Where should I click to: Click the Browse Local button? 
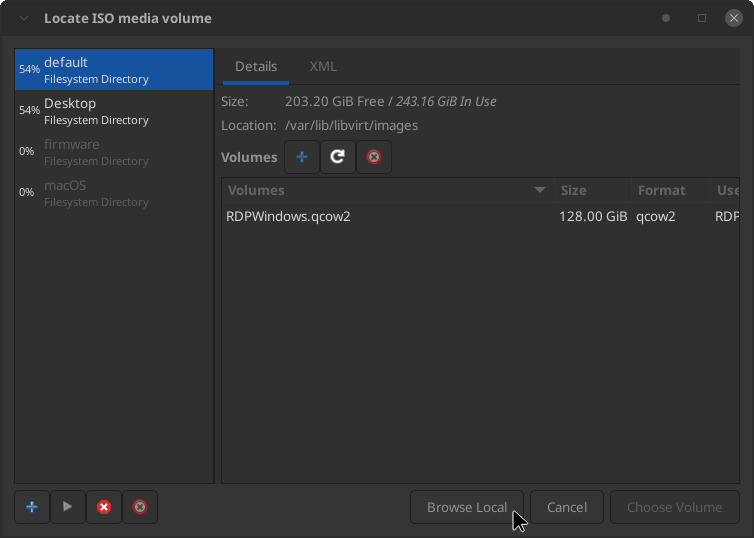[x=467, y=507]
